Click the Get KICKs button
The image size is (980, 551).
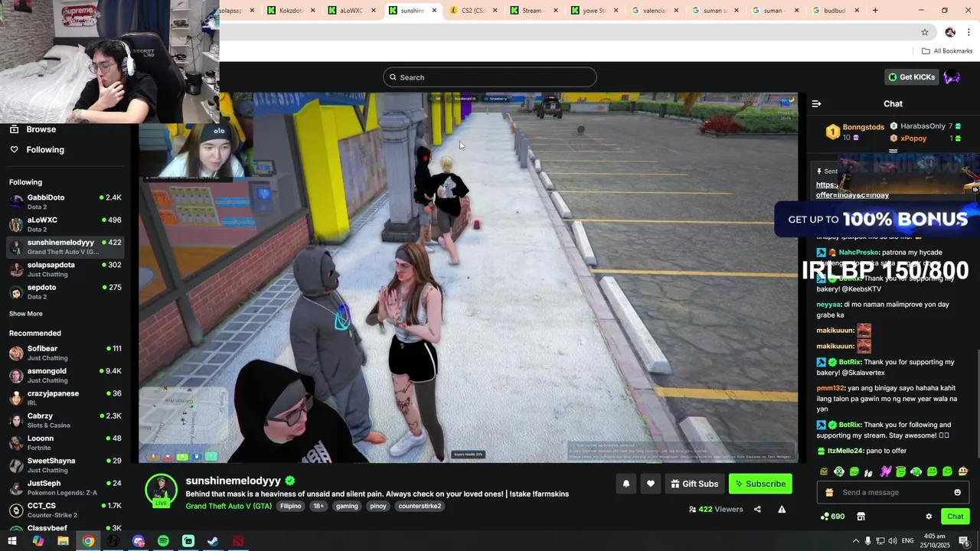pos(912,77)
